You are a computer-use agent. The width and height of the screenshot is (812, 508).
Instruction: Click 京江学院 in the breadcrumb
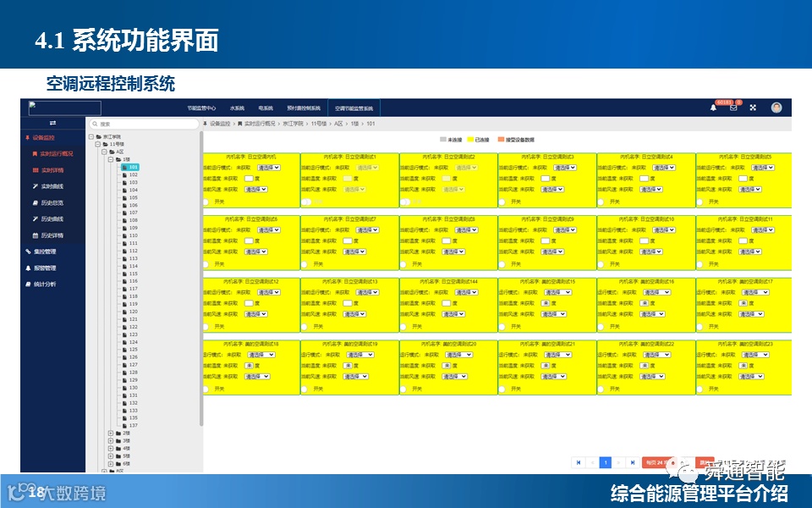293,124
